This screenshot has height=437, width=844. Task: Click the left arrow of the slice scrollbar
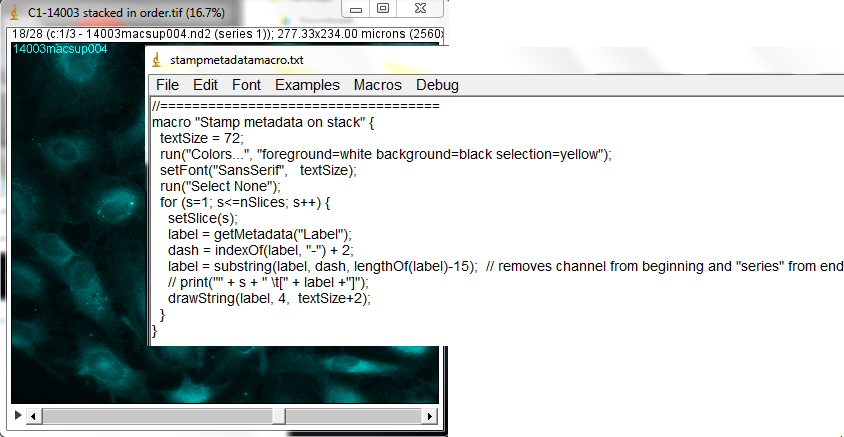coord(33,415)
